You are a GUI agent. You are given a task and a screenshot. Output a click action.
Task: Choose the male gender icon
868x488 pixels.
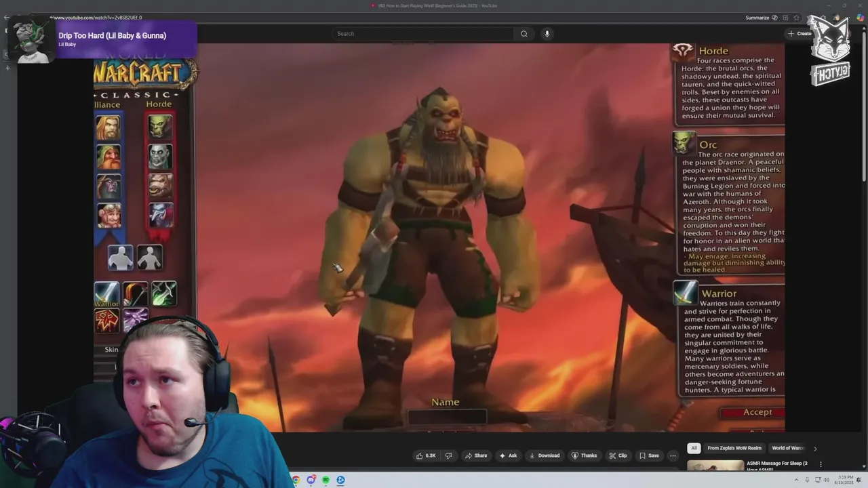click(121, 258)
